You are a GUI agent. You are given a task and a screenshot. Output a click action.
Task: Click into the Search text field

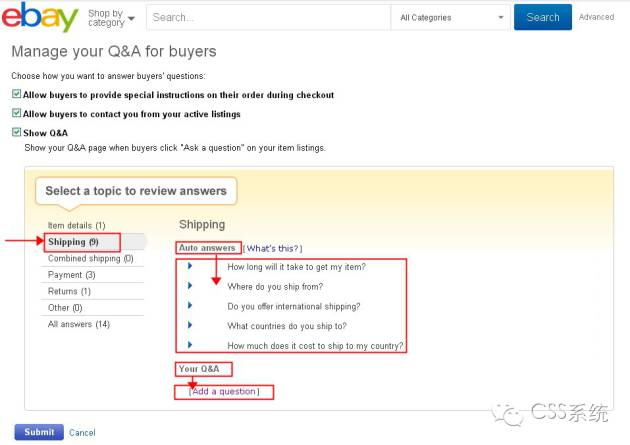coord(270,17)
